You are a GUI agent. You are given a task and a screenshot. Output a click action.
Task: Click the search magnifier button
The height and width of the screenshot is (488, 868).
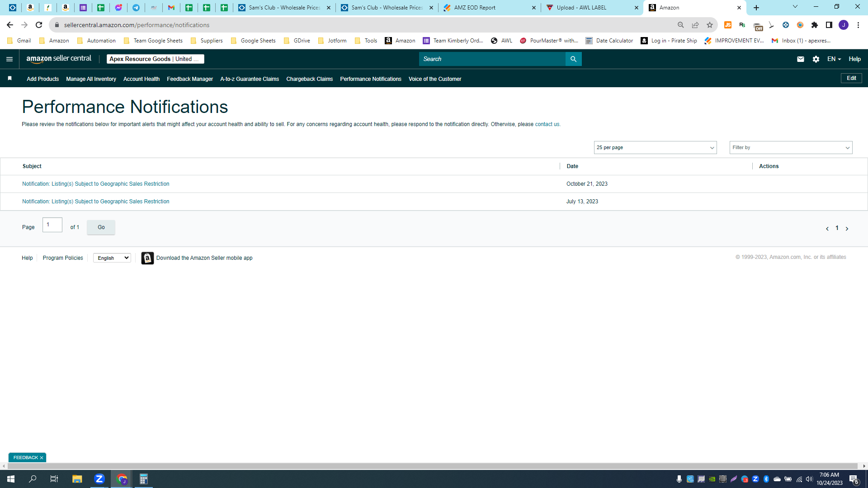tap(573, 59)
